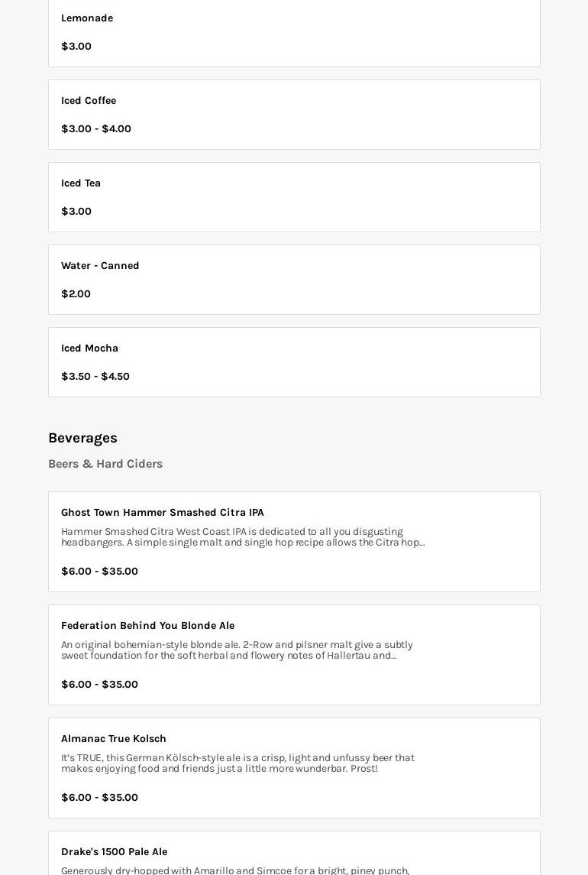Viewport: 588px width, 875px height.
Task: Click the Lemonade $3.00 price
Action: [76, 47]
